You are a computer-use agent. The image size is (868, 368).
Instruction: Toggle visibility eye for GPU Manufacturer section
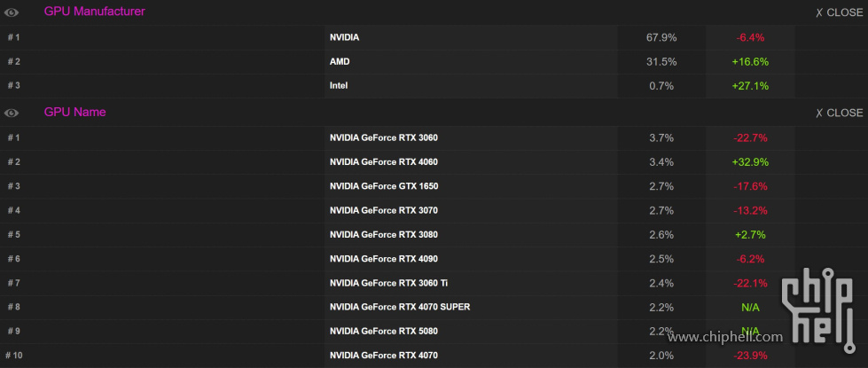click(x=11, y=12)
